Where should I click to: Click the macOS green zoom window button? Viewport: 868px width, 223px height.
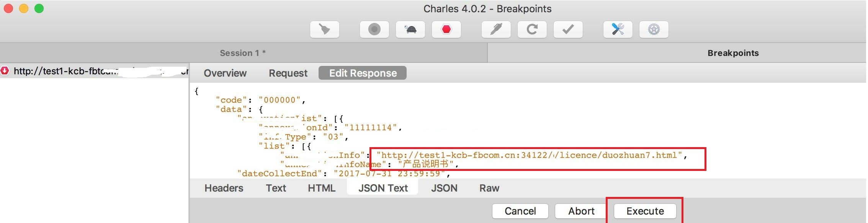click(39, 8)
